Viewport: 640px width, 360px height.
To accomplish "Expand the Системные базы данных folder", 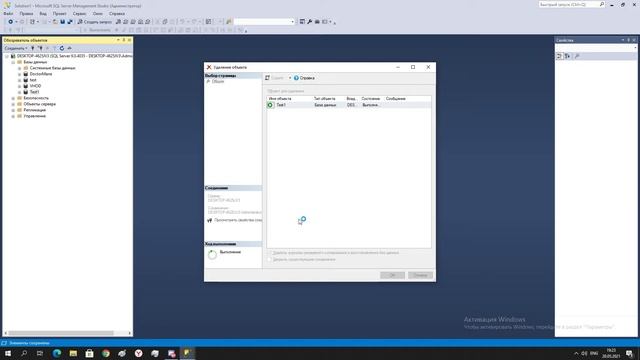I will tap(19, 68).
